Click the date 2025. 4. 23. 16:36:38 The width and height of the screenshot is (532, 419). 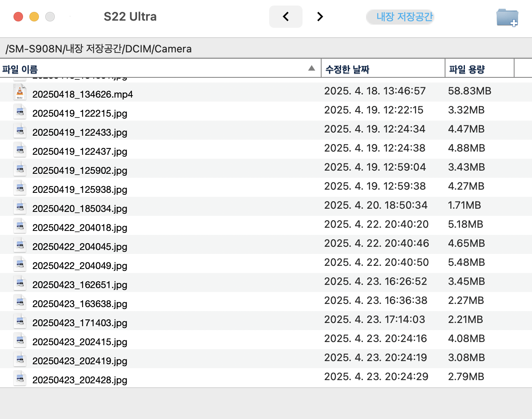coord(376,300)
